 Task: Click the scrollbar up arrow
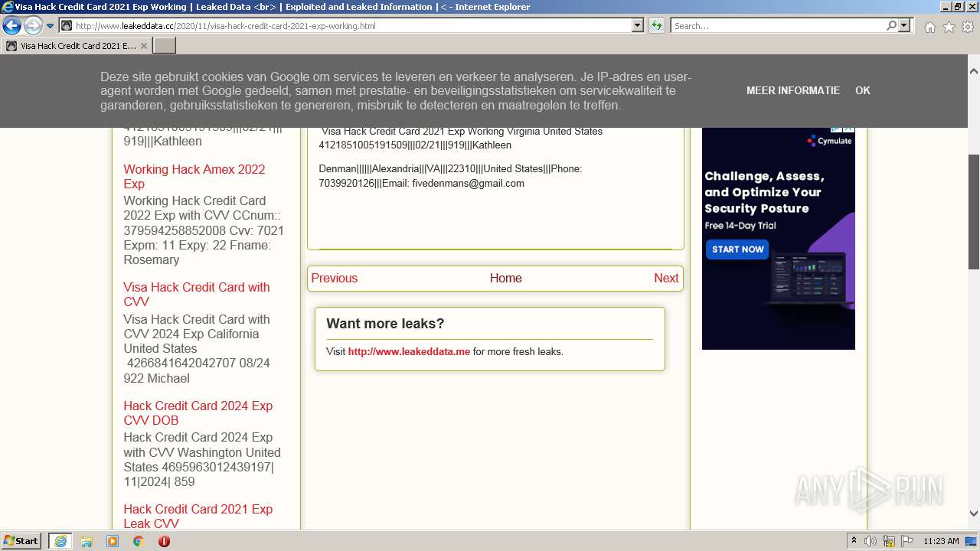[974, 71]
